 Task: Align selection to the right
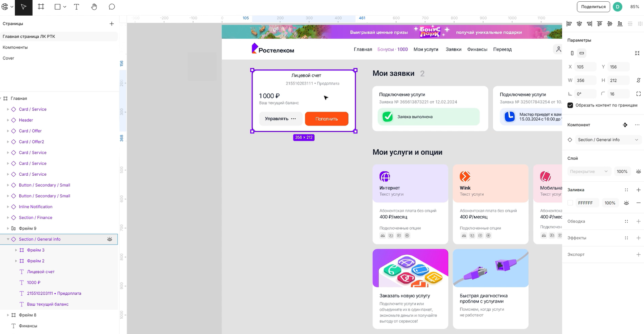point(589,24)
